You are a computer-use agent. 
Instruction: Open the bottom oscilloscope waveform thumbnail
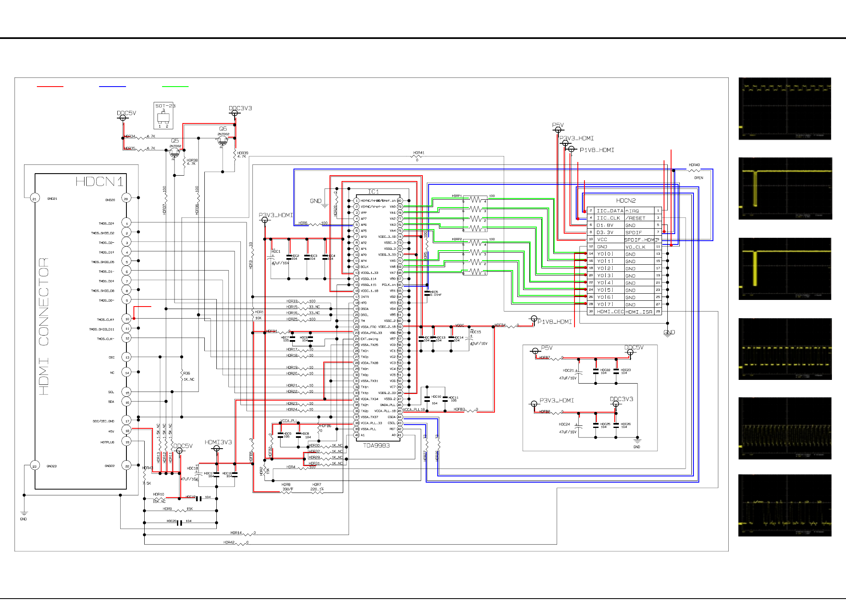pos(785,505)
